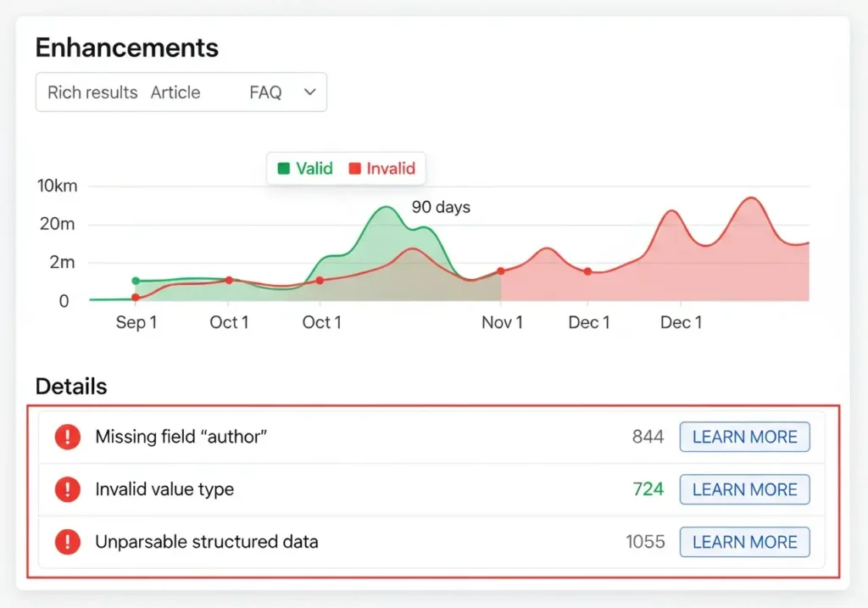Click the red alert icon for Invalid value type
The width and height of the screenshot is (868, 608).
(67, 490)
